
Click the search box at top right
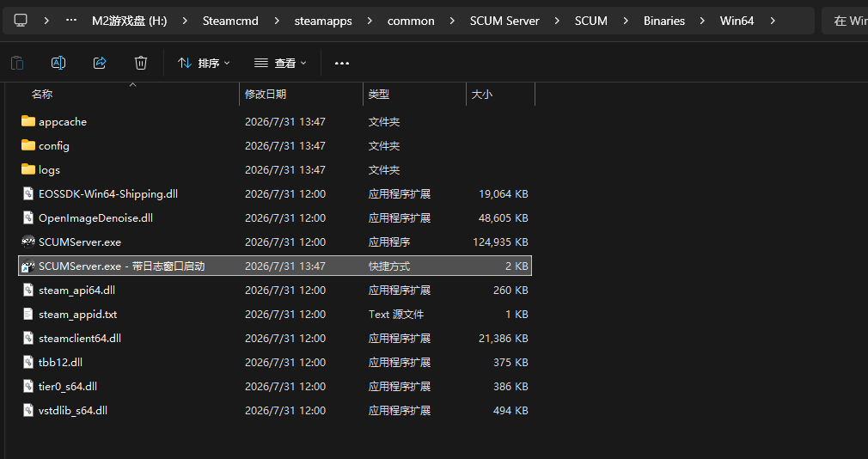coord(845,21)
